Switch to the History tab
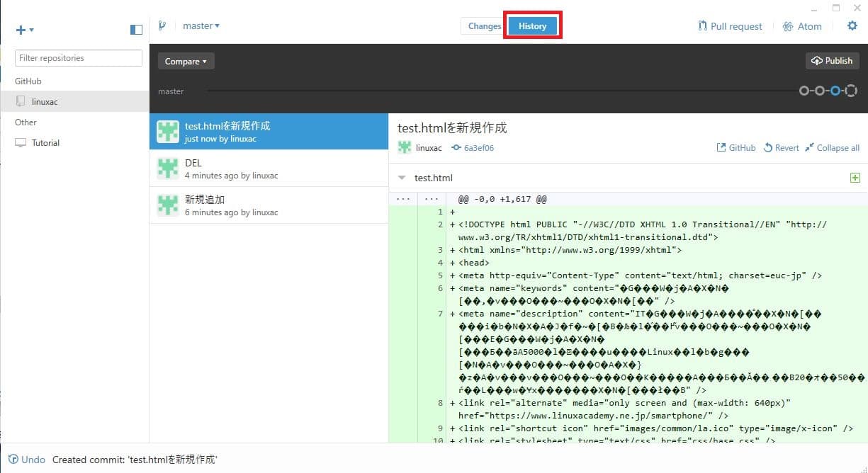 point(532,26)
